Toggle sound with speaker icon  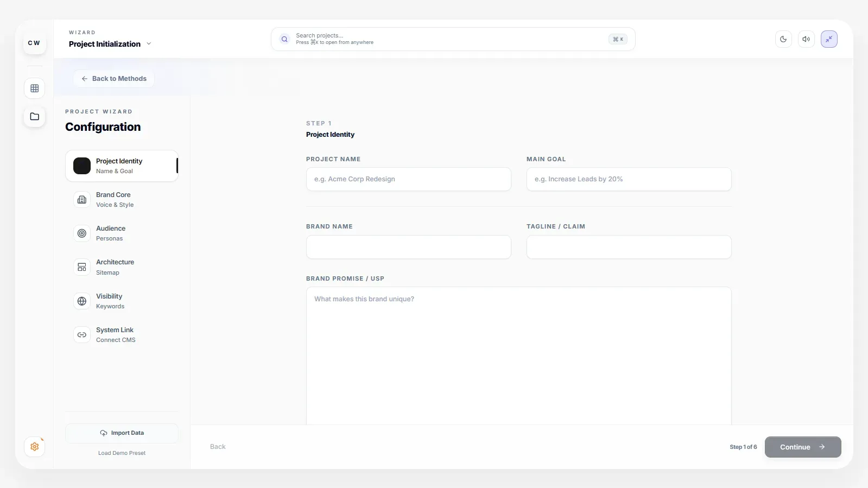click(x=806, y=39)
